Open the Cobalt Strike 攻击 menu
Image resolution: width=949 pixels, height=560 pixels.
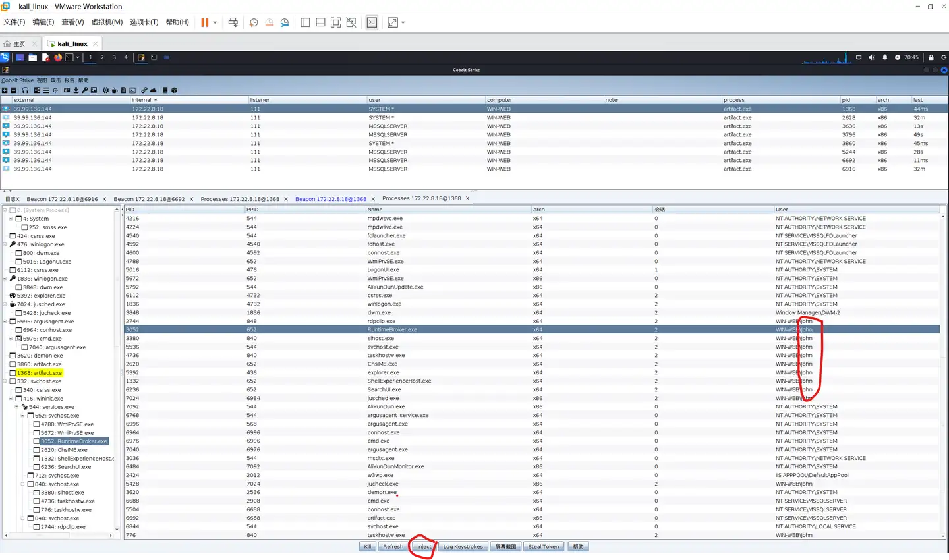55,80
